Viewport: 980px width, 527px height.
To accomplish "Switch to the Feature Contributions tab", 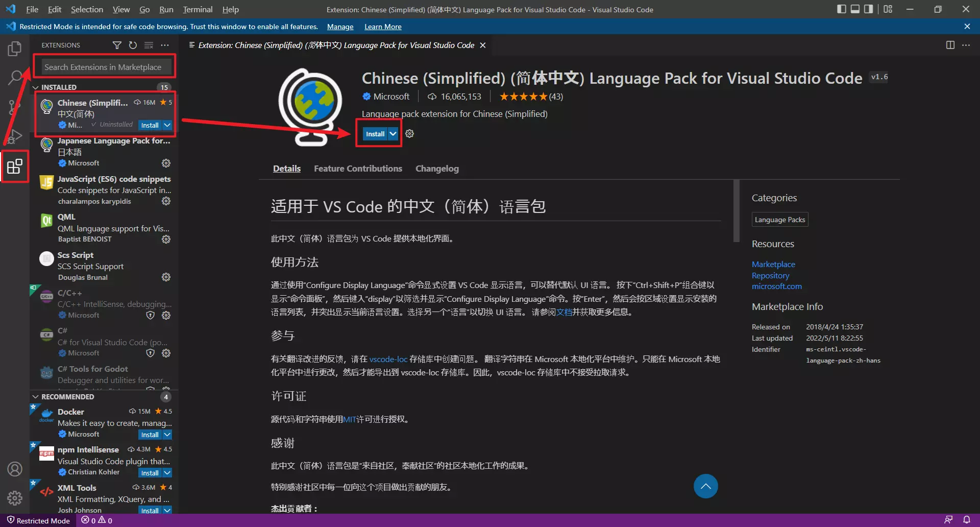I will [x=358, y=169].
